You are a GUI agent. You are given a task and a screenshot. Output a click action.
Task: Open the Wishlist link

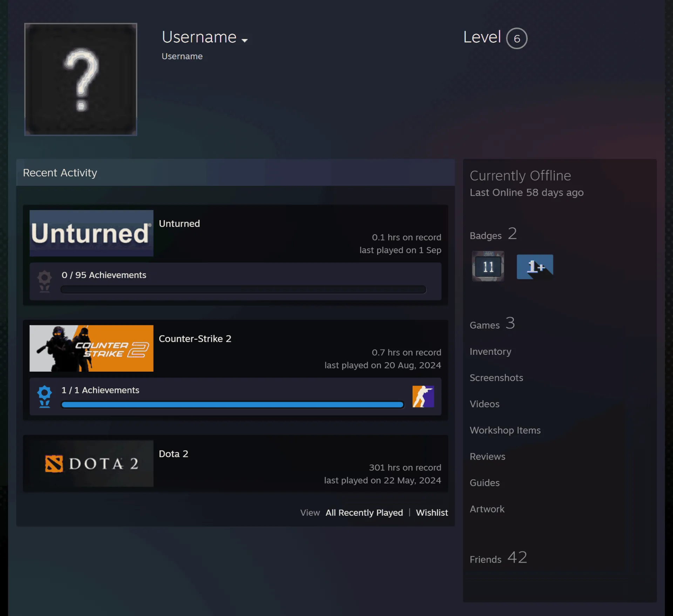click(432, 513)
